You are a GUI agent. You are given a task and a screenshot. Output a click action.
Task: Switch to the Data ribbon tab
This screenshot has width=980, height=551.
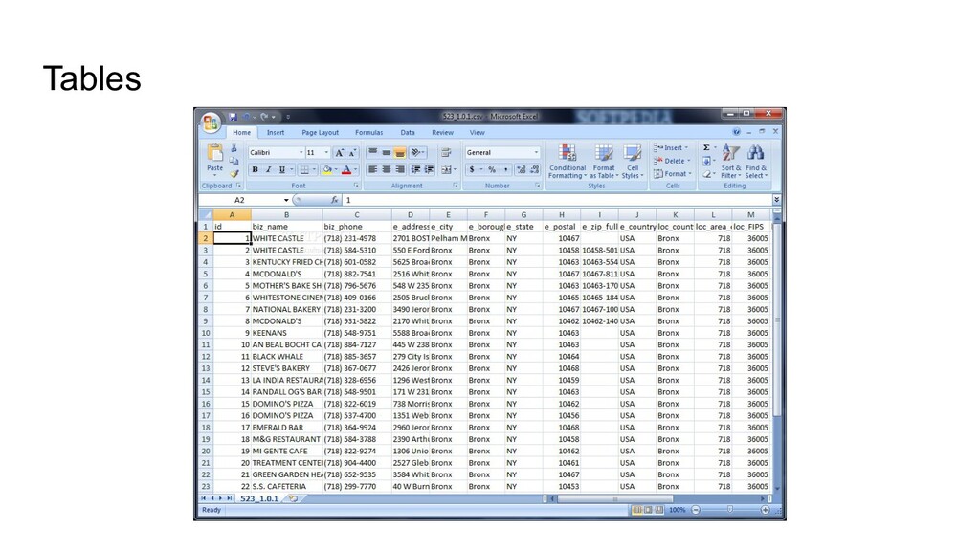[x=408, y=132]
